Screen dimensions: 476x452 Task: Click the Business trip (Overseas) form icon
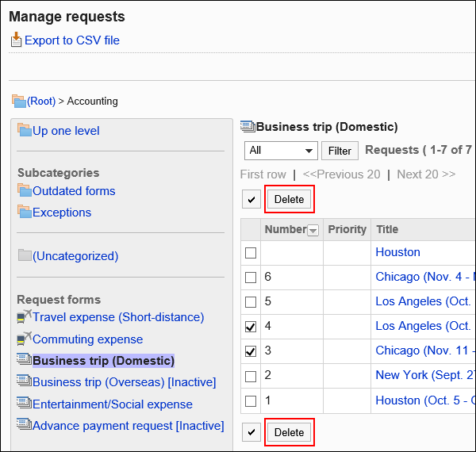click(24, 381)
